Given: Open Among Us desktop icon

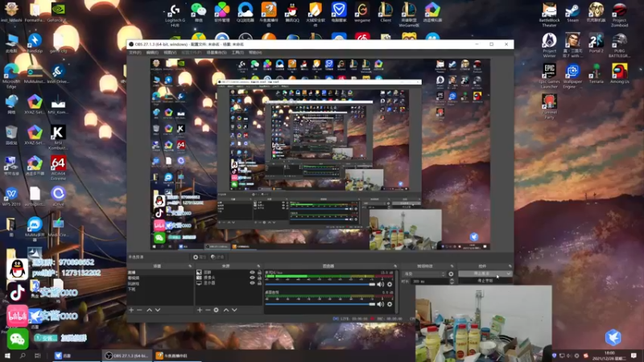Looking at the screenshot, I should point(619,74).
